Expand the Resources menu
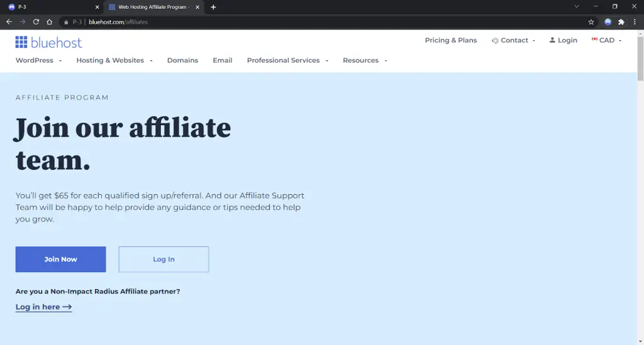Image resolution: width=644 pixels, height=345 pixels. point(365,60)
